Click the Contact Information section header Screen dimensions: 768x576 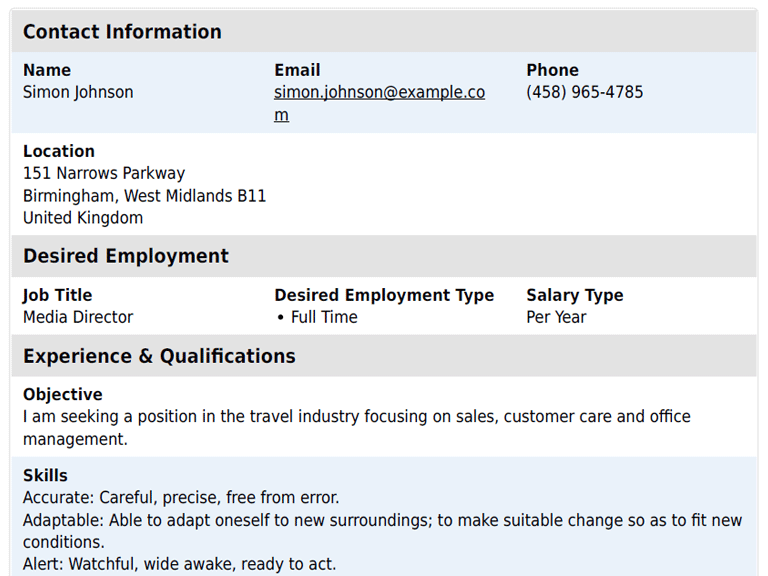[122, 32]
